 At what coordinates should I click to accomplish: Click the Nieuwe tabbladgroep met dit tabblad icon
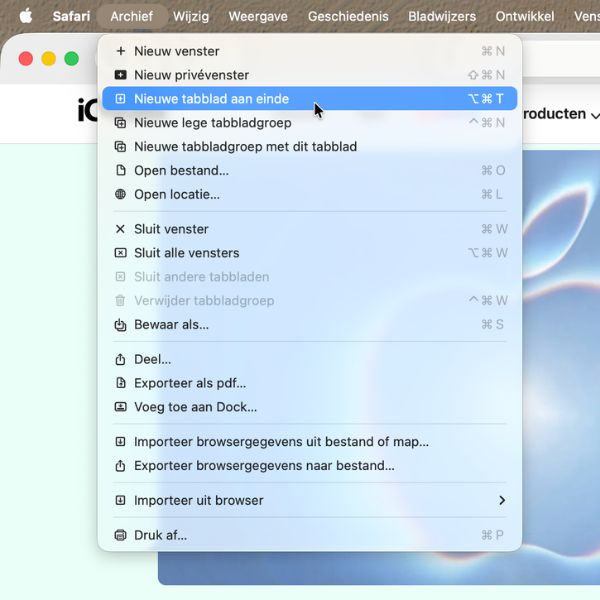click(x=121, y=147)
